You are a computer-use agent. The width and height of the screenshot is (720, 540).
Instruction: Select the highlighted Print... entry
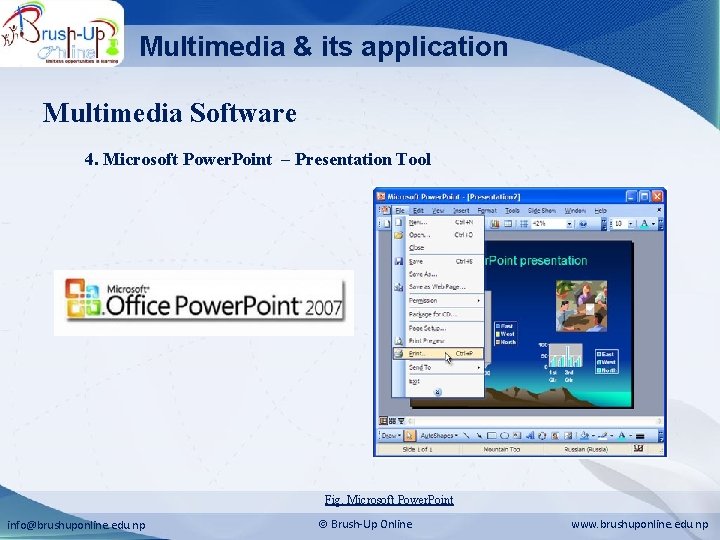[x=438, y=354]
